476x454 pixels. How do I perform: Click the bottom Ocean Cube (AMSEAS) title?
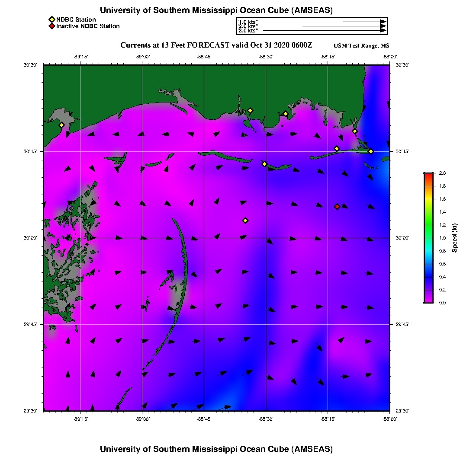[x=216, y=449]
